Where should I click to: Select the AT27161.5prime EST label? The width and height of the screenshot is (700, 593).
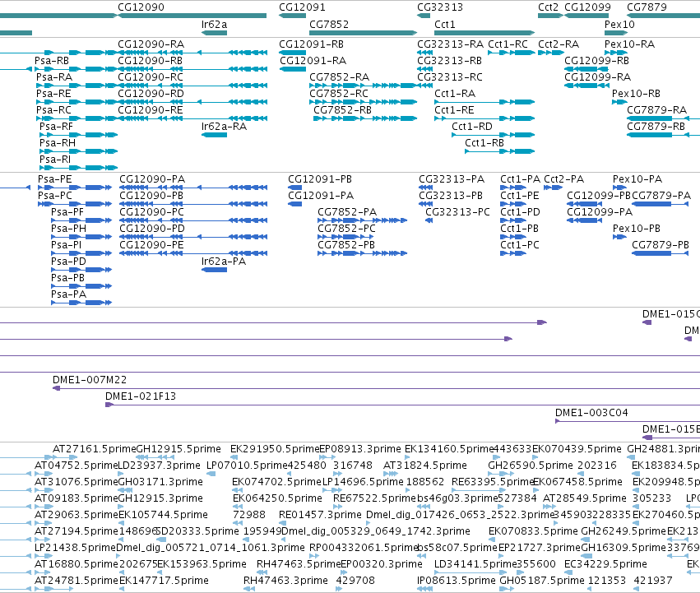(95, 449)
